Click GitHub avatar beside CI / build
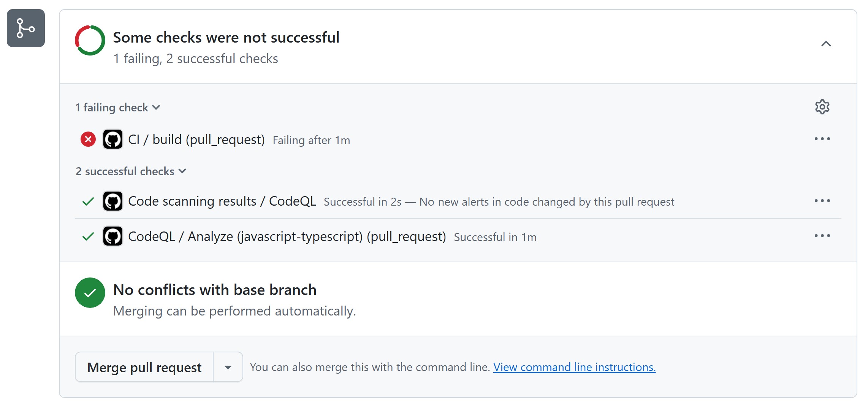 pyautogui.click(x=113, y=139)
